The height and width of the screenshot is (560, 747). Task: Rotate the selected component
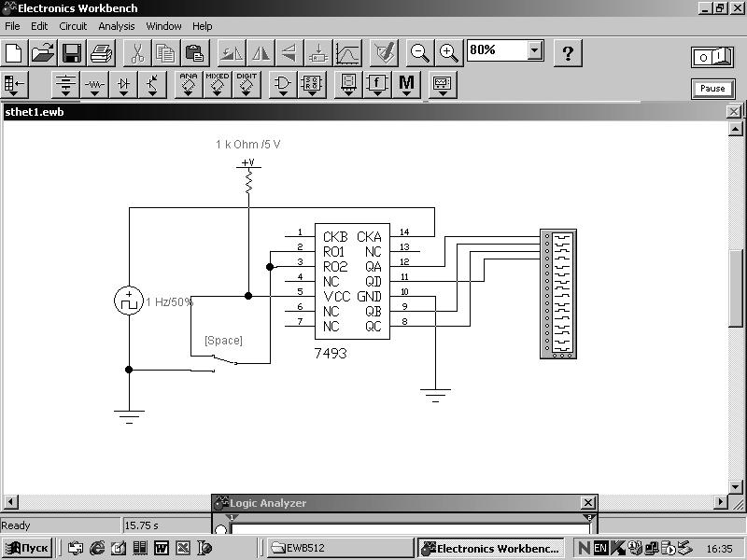tap(232, 53)
